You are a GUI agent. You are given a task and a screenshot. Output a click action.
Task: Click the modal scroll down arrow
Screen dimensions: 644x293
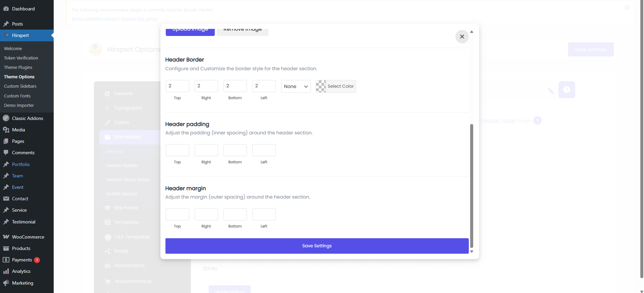(x=472, y=251)
